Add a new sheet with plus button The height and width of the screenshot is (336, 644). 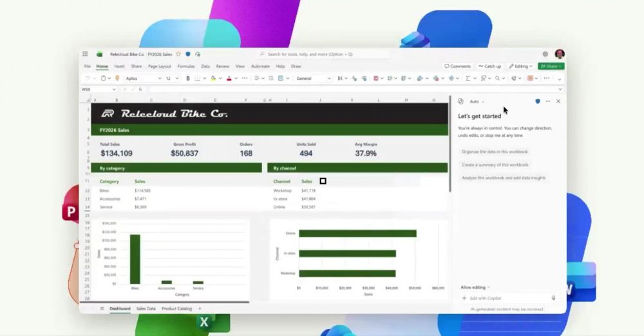(200, 308)
